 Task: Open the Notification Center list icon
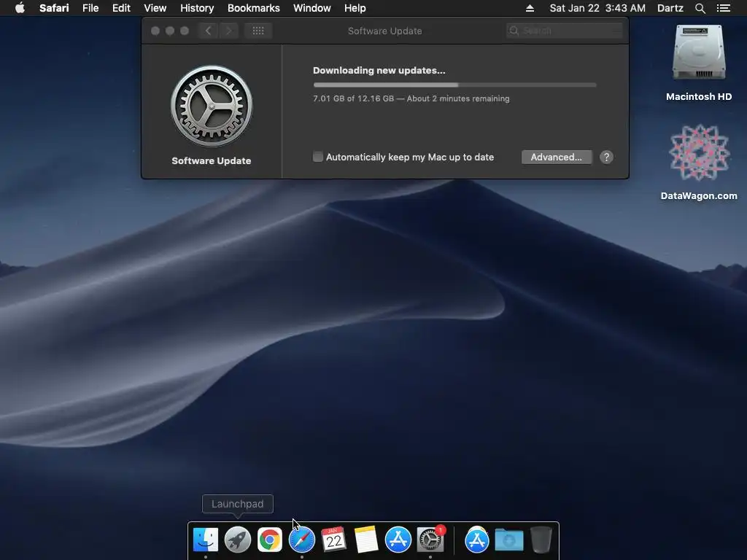coord(723,8)
